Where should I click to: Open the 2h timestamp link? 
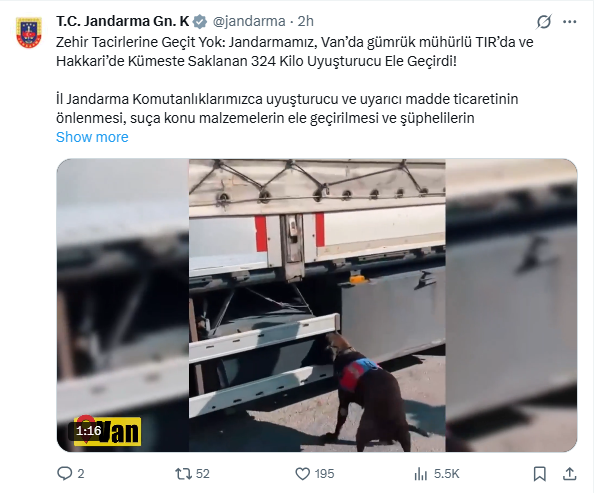pos(305,21)
